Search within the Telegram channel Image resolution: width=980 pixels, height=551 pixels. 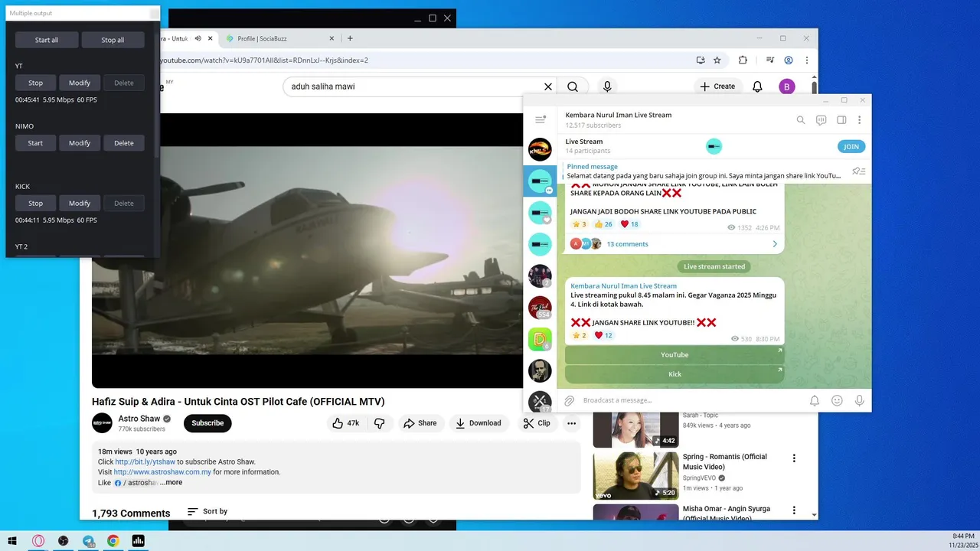pos(801,119)
